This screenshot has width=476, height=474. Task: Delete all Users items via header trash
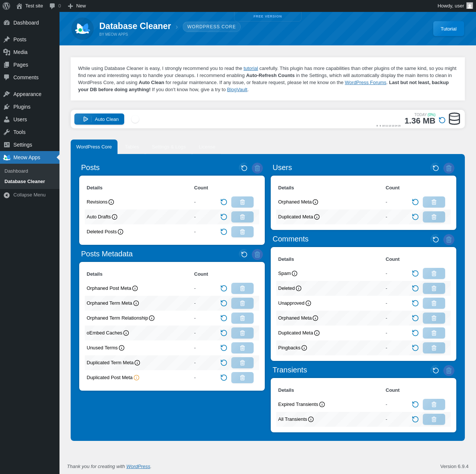click(x=449, y=168)
